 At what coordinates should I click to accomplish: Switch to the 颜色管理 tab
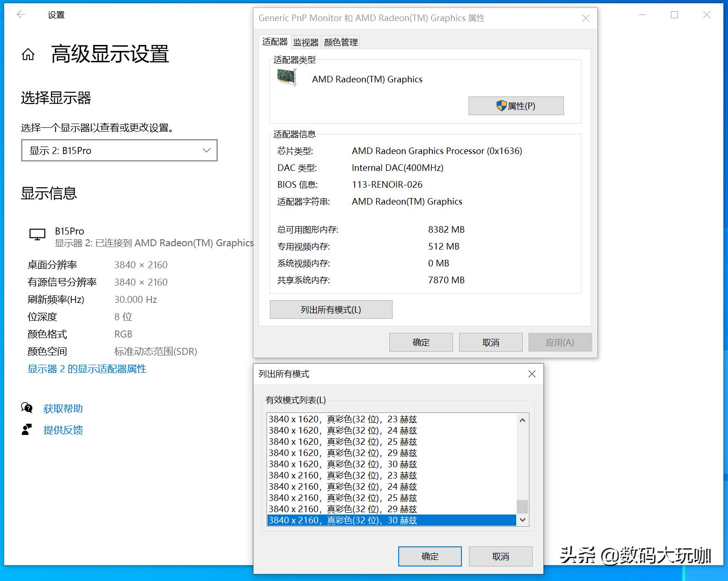tap(340, 42)
